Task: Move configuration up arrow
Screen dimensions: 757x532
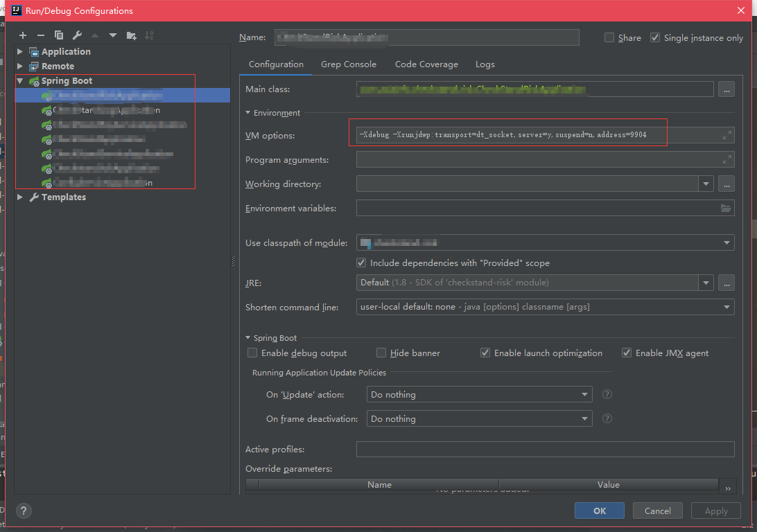Action: (x=94, y=35)
